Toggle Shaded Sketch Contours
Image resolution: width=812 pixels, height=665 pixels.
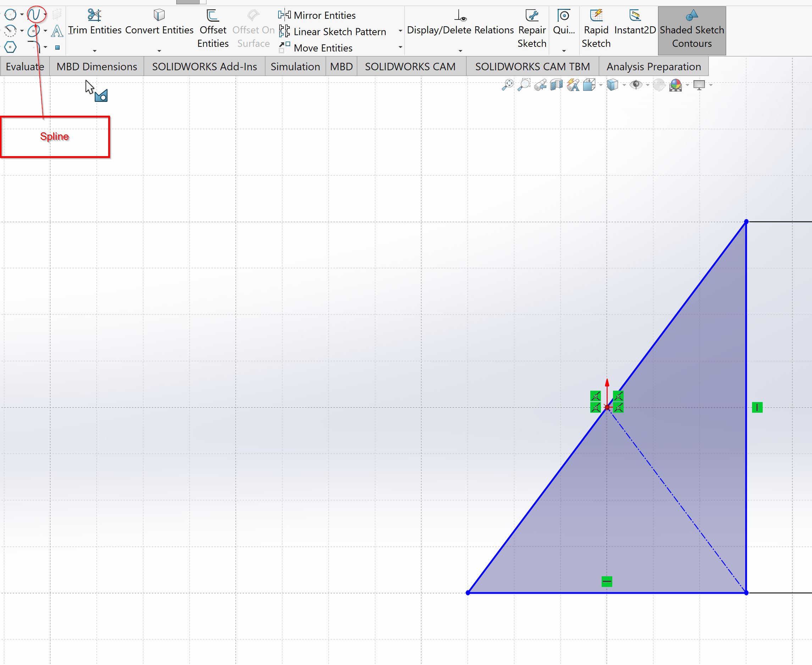(692, 31)
